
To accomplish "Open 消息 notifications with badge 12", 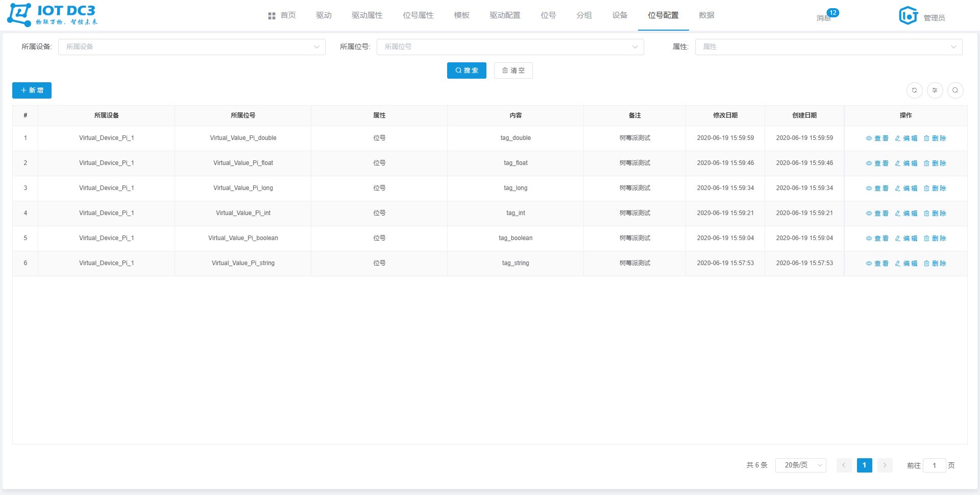I will pyautogui.click(x=827, y=16).
